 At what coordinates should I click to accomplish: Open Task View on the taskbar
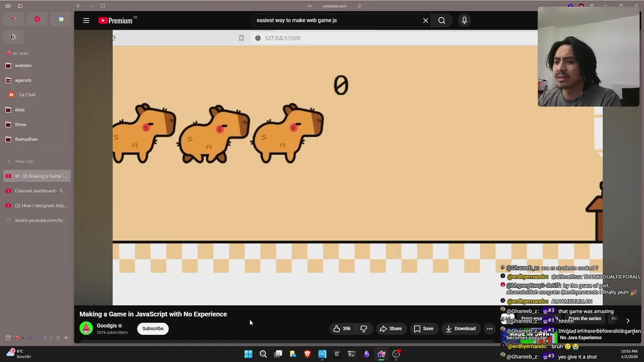278,354
